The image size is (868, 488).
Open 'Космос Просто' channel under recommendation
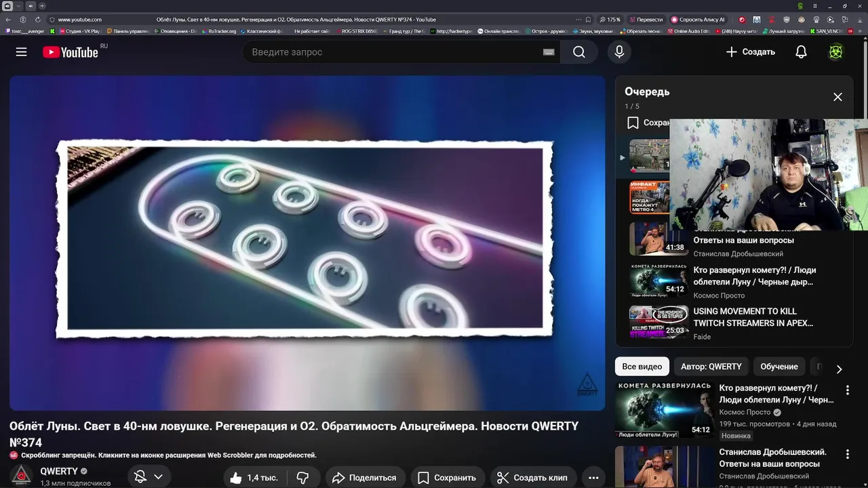[745, 412]
